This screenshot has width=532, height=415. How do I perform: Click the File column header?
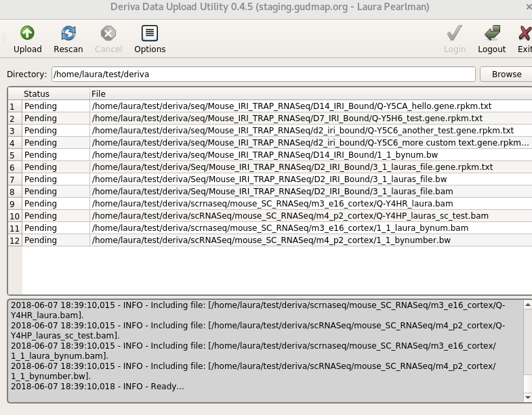click(310, 93)
